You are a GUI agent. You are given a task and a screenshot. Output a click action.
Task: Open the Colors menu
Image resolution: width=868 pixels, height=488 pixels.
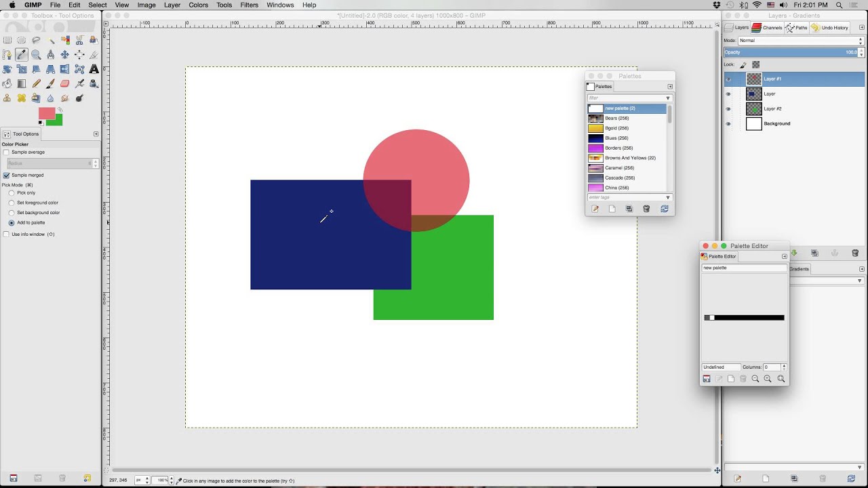click(199, 5)
